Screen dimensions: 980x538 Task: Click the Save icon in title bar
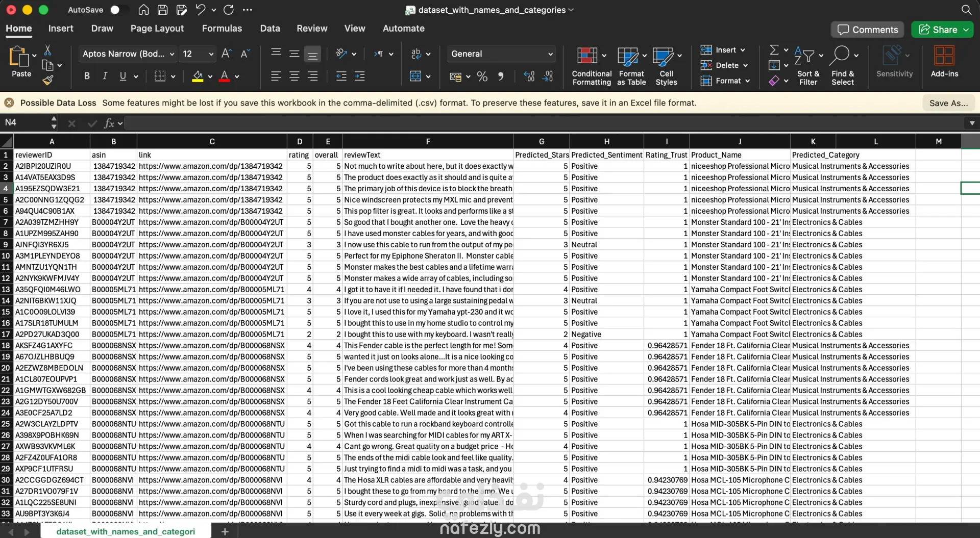(x=162, y=10)
